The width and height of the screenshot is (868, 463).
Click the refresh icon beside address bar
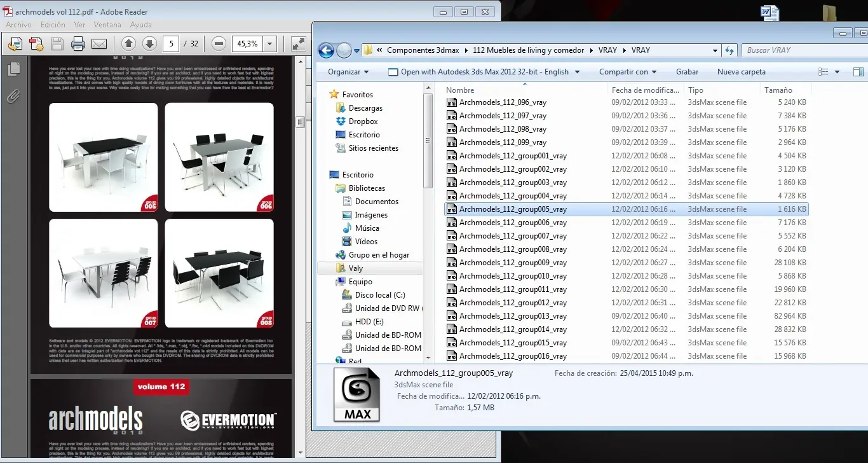point(729,50)
